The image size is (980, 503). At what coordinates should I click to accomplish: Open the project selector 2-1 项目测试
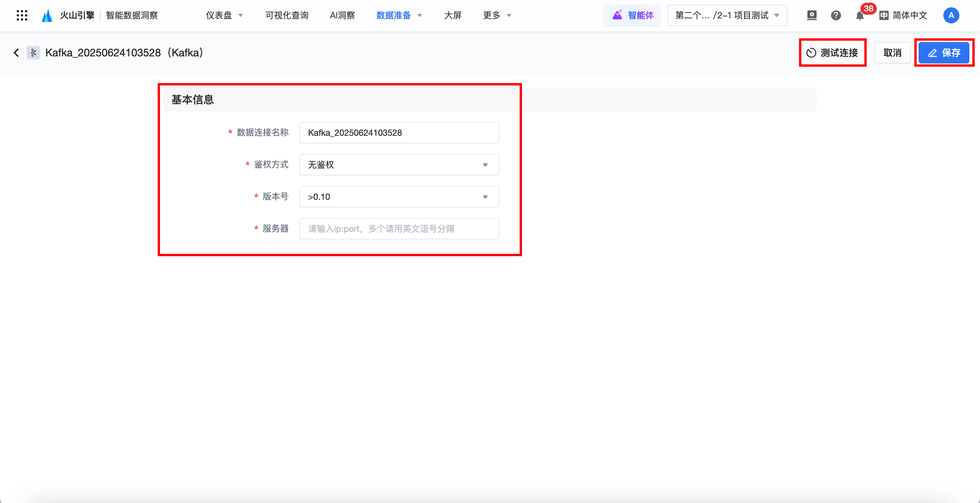[x=727, y=15]
